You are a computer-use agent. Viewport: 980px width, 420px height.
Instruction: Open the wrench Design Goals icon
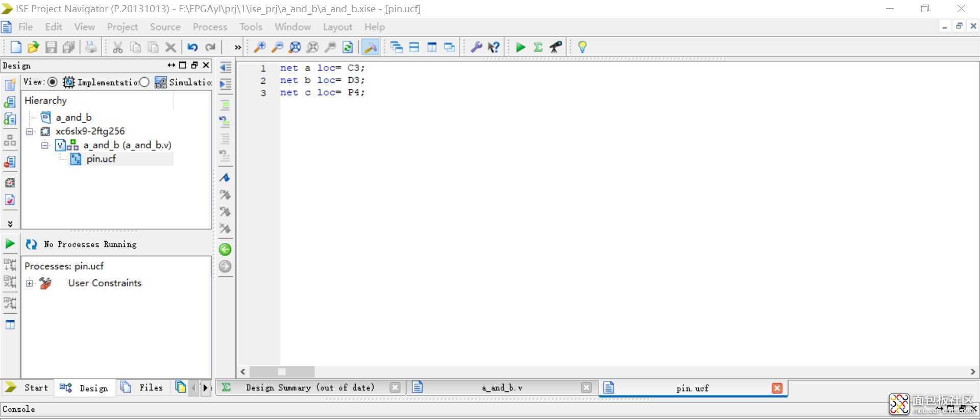tap(476, 47)
